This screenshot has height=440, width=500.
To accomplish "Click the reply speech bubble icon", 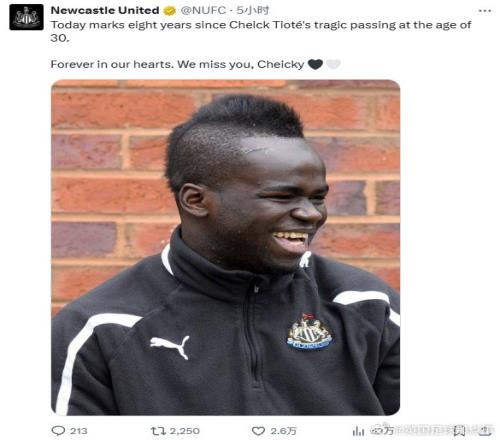I will point(58,430).
